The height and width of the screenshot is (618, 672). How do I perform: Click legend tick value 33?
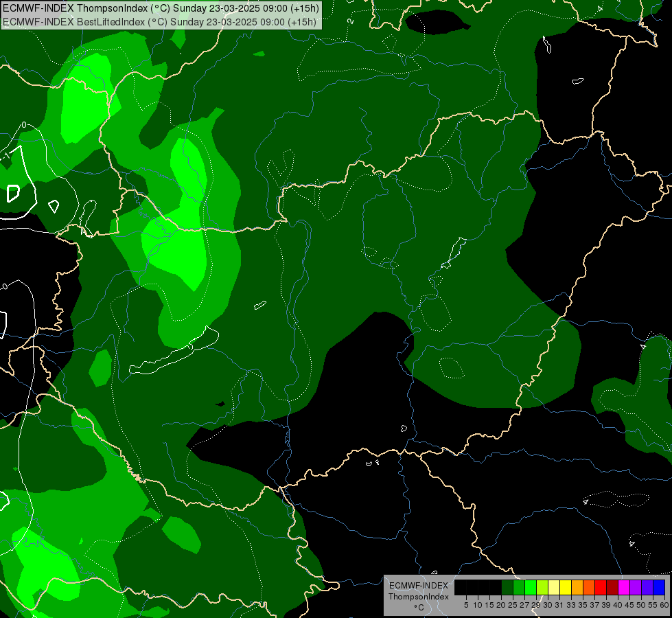click(571, 605)
